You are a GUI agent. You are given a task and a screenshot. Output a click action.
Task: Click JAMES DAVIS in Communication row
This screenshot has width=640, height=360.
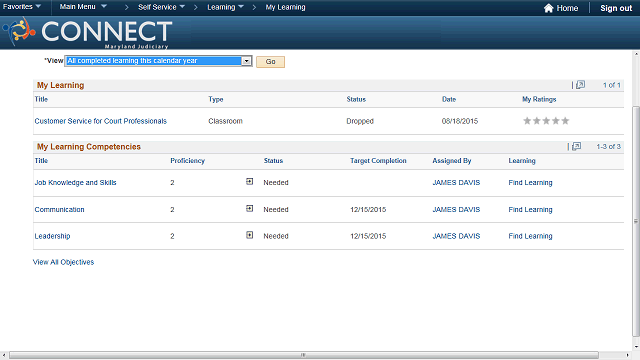[456, 209]
